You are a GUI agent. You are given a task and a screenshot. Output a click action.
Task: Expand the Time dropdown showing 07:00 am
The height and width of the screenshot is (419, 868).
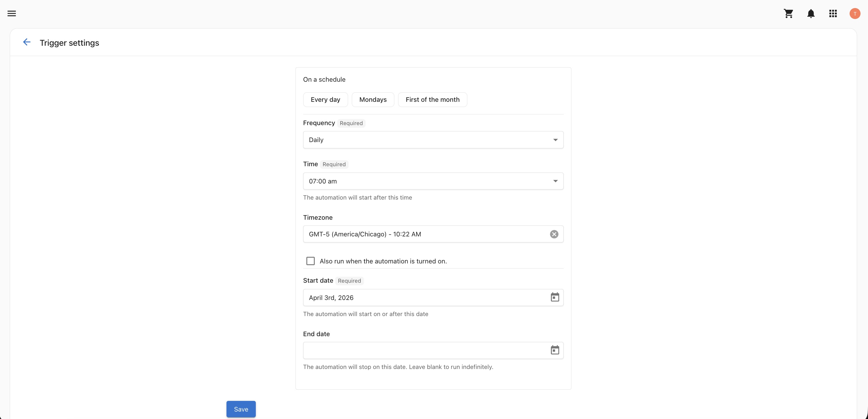pyautogui.click(x=433, y=181)
